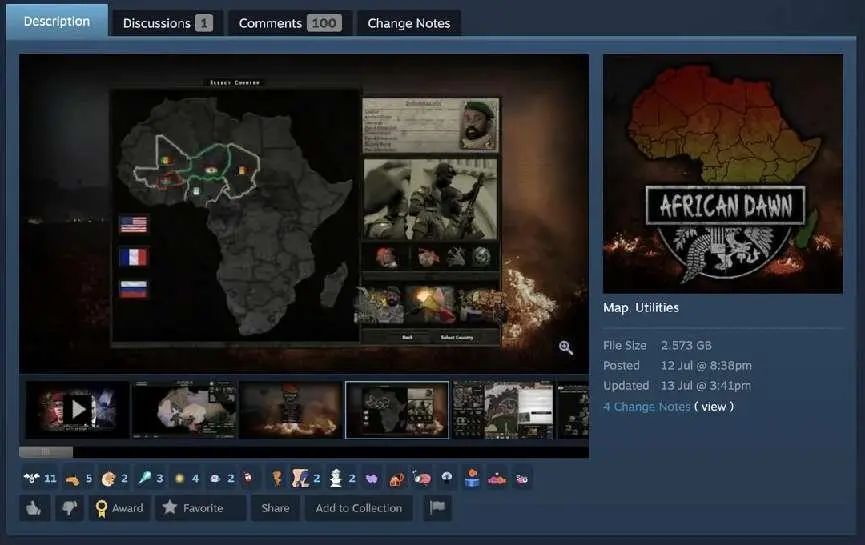Viewport: 865px width, 545px height.
Task: Rate this item with thumbs down
Action: pyautogui.click(x=69, y=507)
